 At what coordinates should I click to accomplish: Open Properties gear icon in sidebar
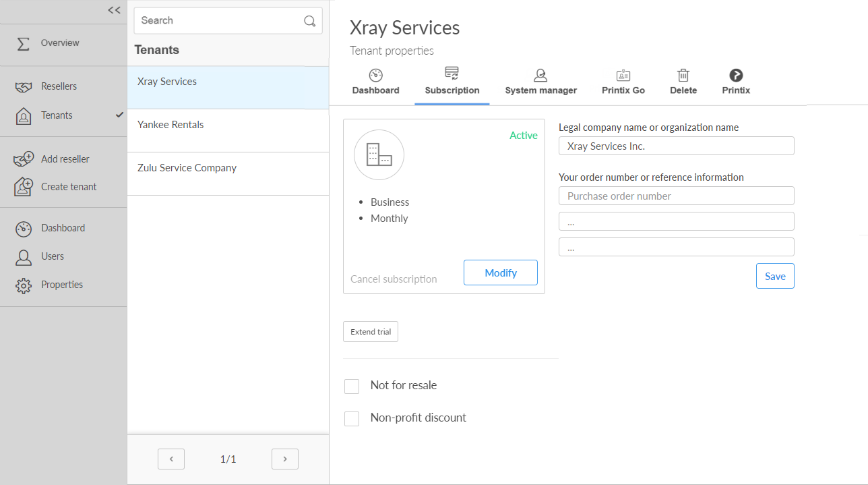[x=23, y=285]
